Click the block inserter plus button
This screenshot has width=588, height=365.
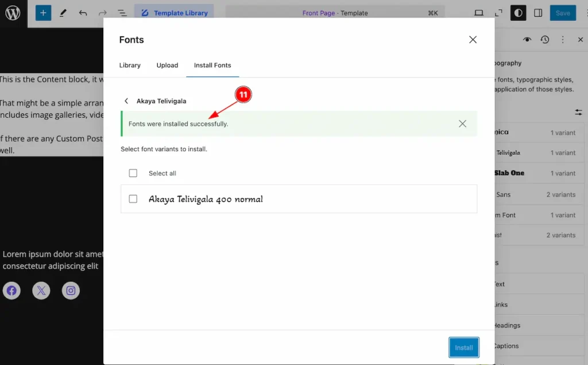43,13
